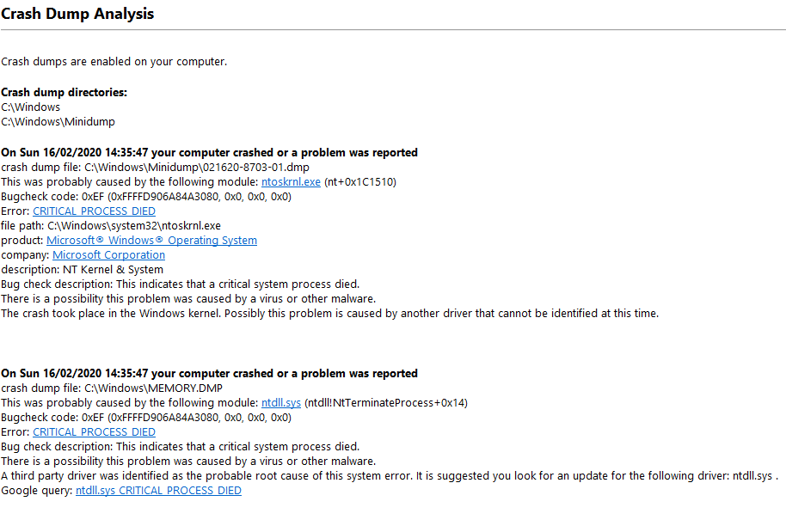The height and width of the screenshot is (532, 786).
Task: Click the system32\ntoskrnl.exe file path text
Action: click(x=133, y=226)
